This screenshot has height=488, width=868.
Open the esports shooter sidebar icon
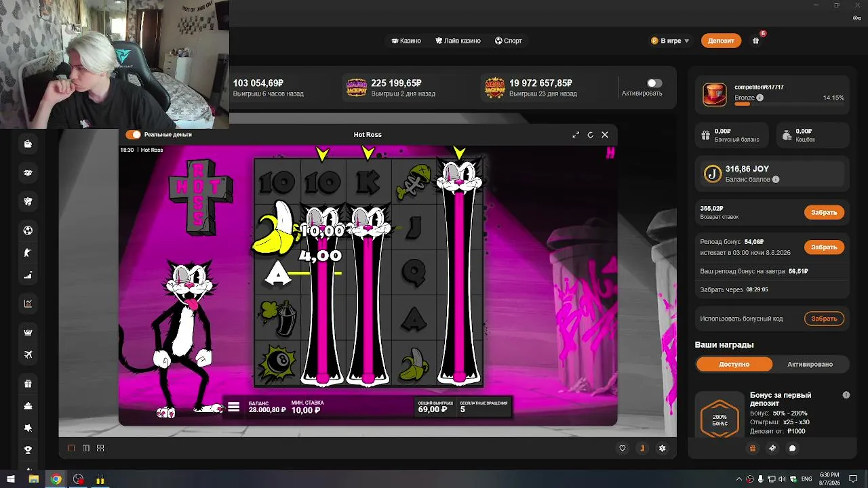[x=28, y=253]
